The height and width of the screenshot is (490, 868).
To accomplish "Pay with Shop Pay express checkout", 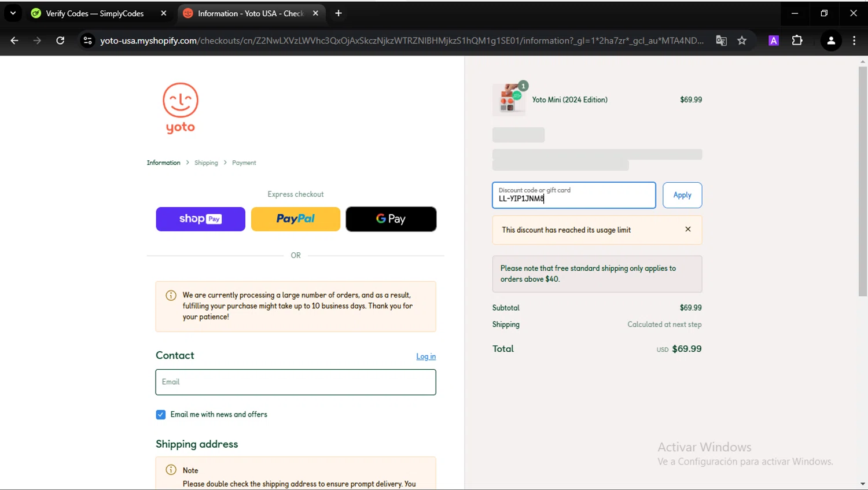I will click(200, 219).
